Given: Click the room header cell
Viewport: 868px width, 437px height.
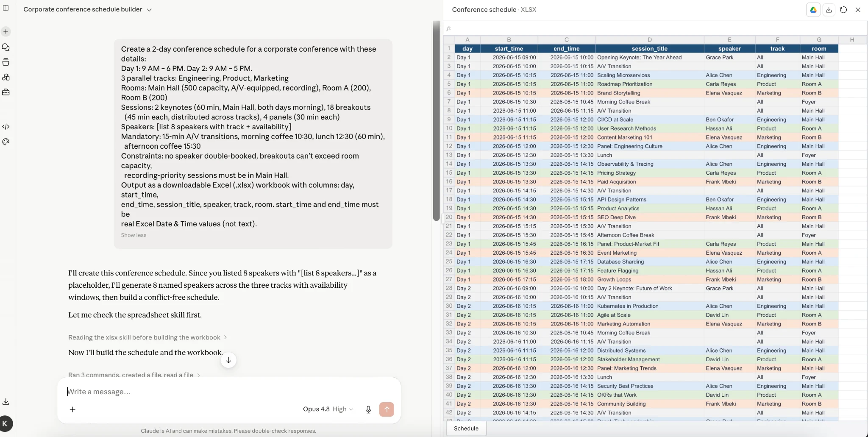Looking at the screenshot, I should [x=819, y=49].
